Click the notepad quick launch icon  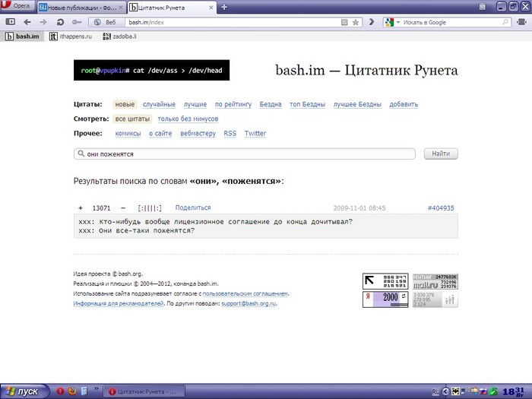[84, 391]
